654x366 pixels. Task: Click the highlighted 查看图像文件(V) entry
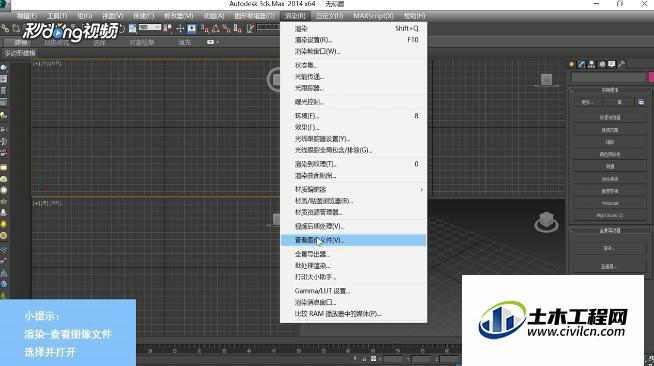point(353,240)
